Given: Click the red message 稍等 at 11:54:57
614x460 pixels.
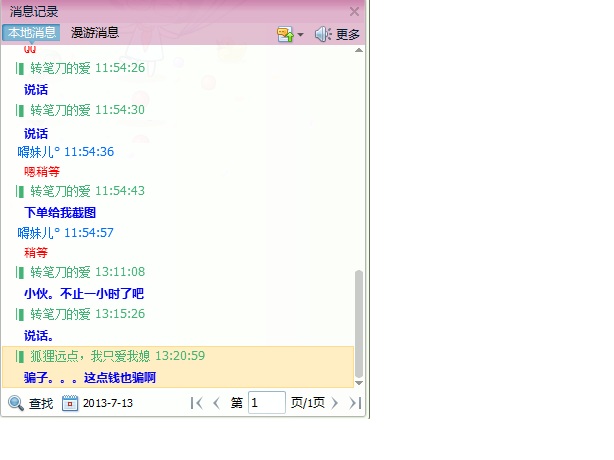Looking at the screenshot, I should point(36,253).
